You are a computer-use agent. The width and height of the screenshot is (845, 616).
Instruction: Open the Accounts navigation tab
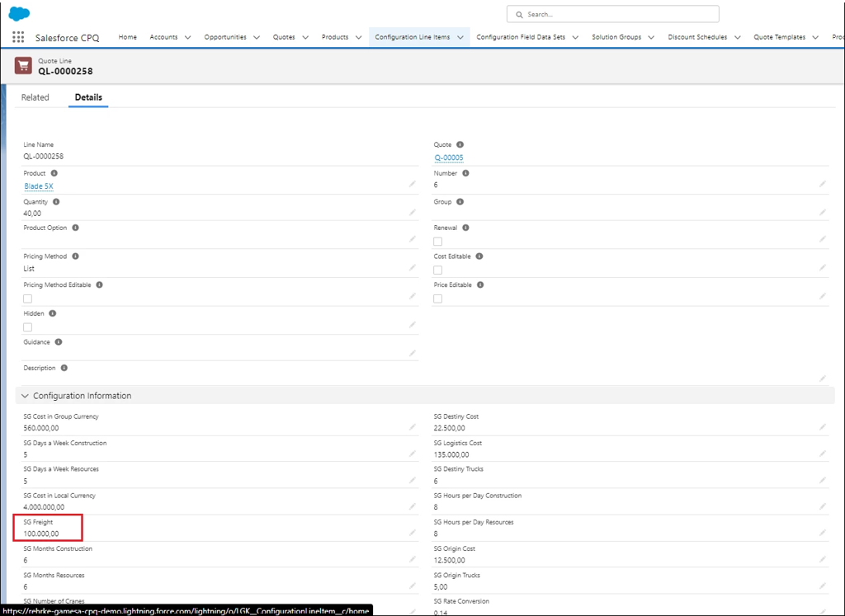[x=163, y=37]
